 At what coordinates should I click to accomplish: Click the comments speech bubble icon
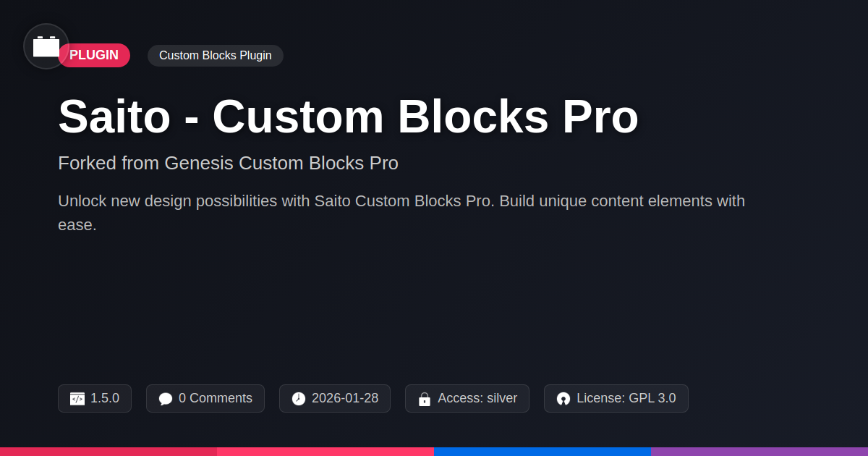coord(166,399)
